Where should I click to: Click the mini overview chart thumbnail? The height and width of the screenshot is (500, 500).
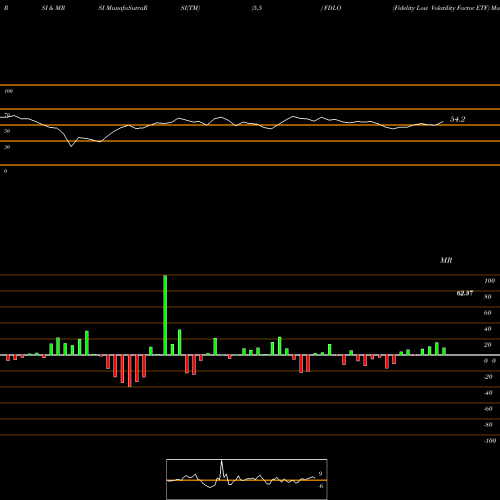point(247,479)
